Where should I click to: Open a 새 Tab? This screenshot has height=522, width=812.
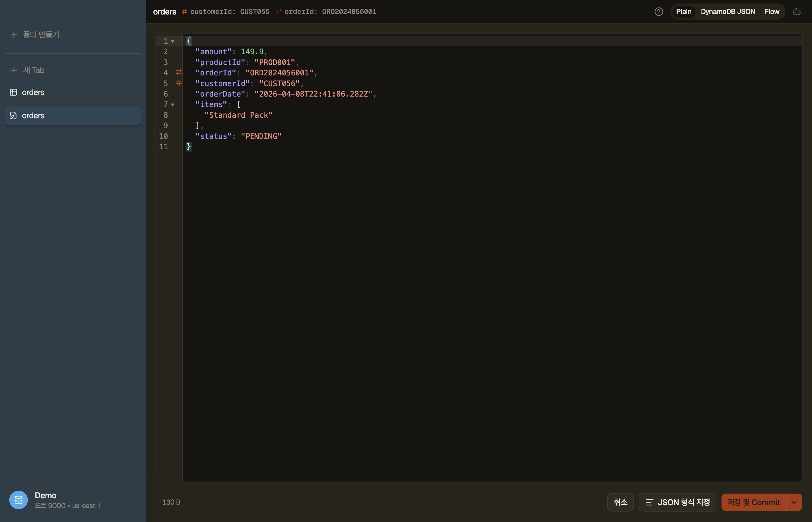click(x=73, y=70)
